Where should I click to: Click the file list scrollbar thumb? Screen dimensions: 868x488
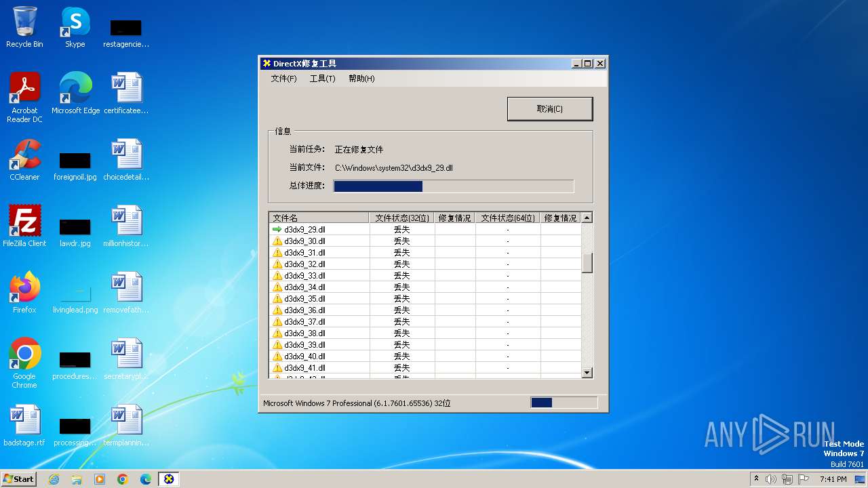[587, 263]
